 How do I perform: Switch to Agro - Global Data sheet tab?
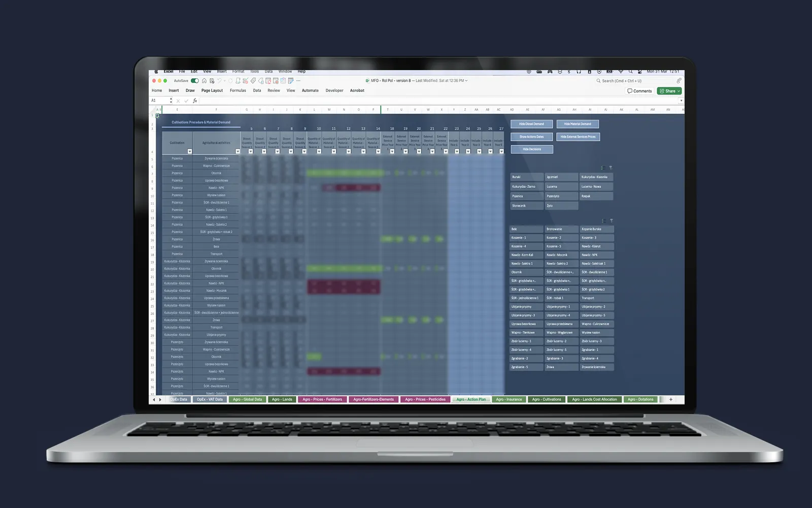(x=247, y=399)
